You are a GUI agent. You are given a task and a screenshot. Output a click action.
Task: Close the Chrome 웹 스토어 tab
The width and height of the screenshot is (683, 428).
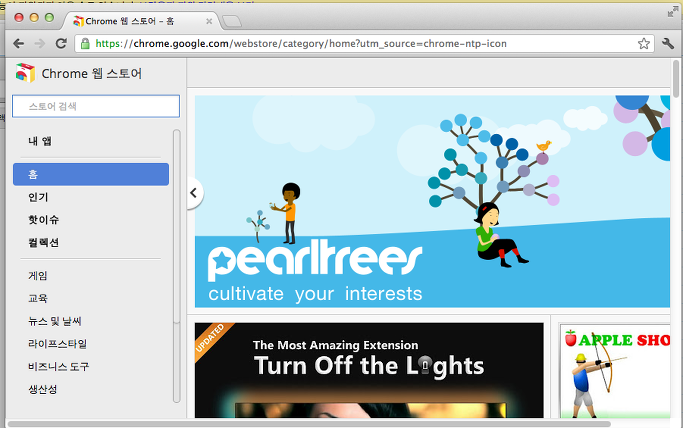209,21
